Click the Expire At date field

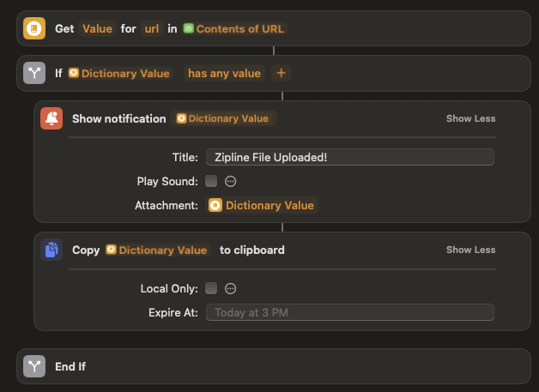(349, 312)
